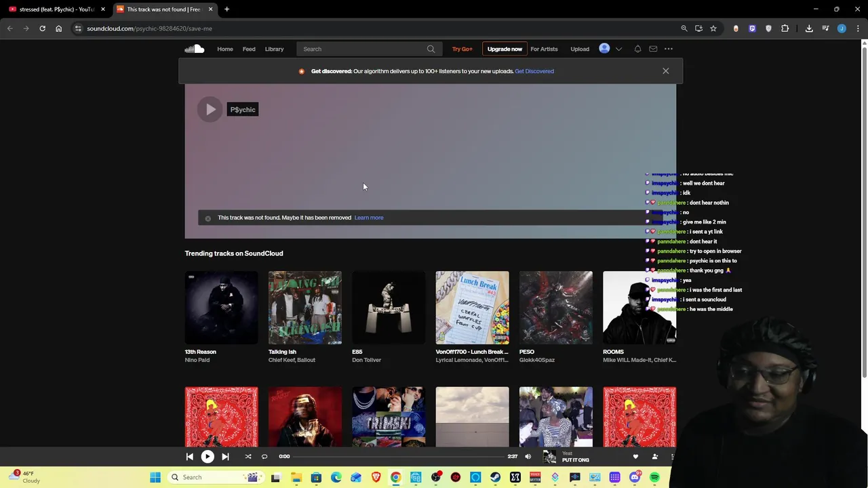Open the shield extension icon

point(768,28)
